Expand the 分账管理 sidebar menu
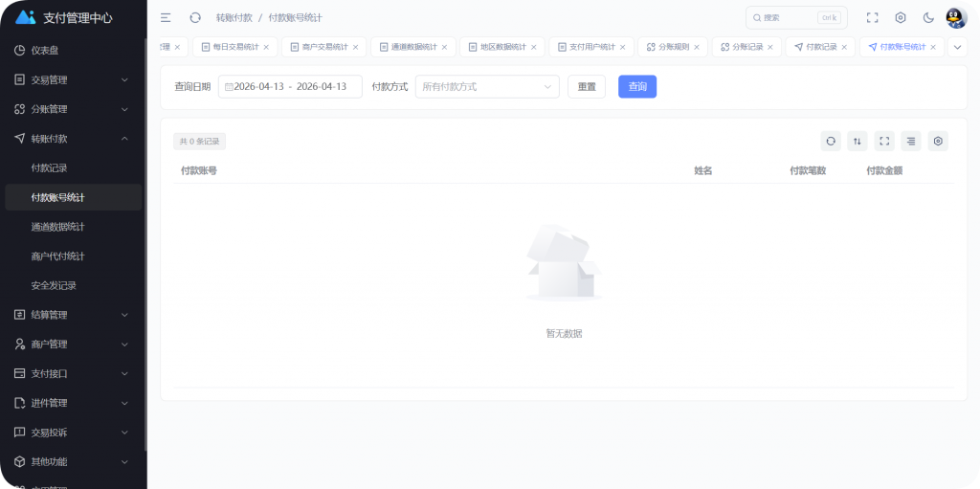This screenshot has height=489, width=980. [73, 109]
